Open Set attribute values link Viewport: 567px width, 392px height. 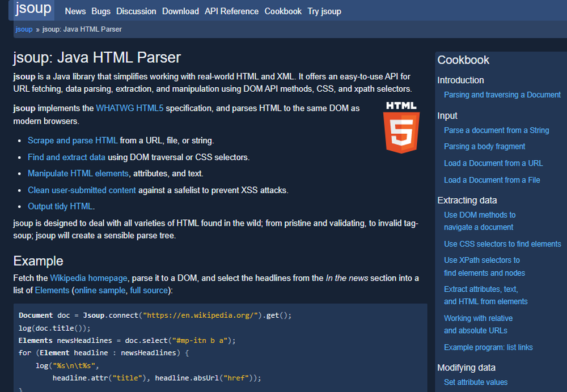[x=476, y=382]
